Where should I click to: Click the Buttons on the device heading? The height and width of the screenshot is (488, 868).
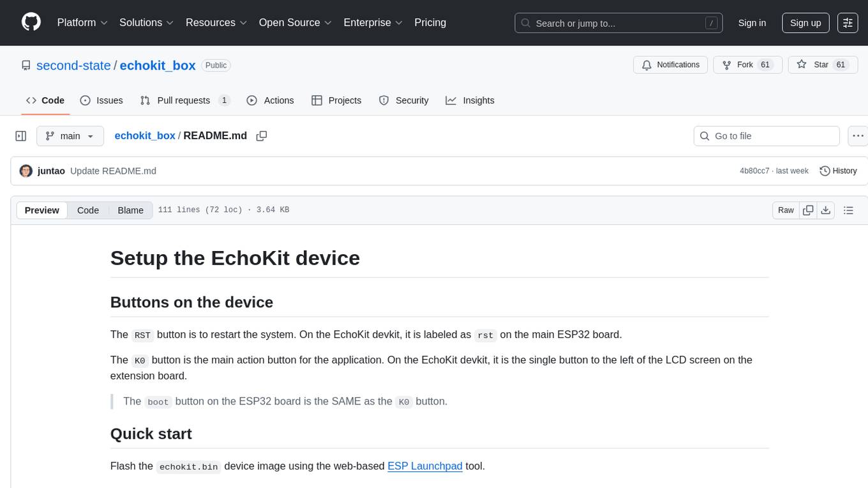(191, 302)
